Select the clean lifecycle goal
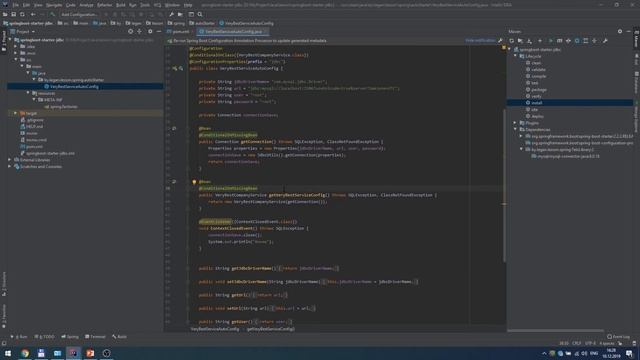The width and height of the screenshot is (640, 360). pos(533,63)
